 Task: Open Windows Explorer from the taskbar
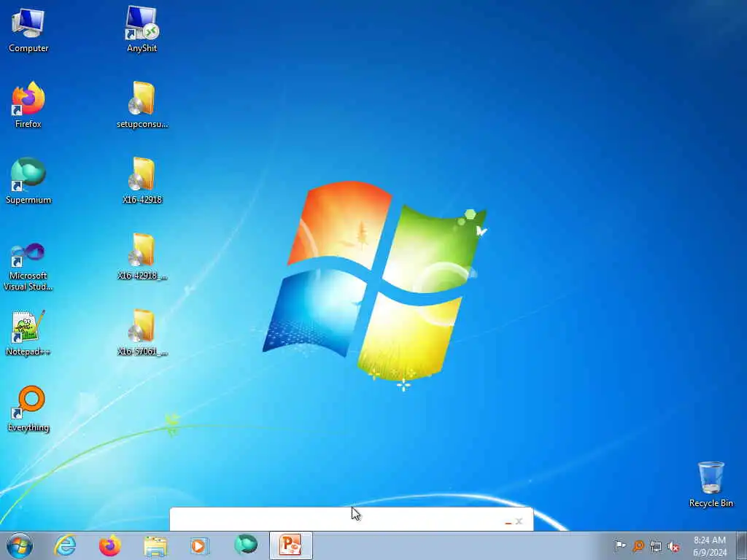(155, 546)
